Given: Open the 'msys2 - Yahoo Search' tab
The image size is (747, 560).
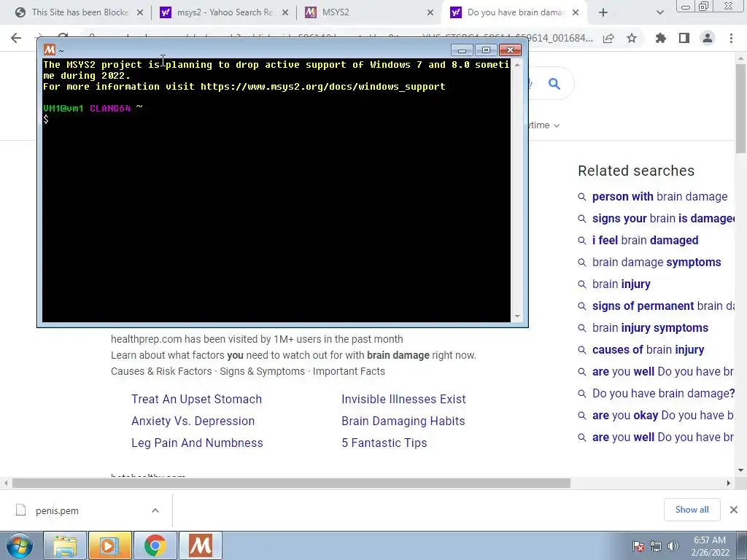Looking at the screenshot, I should [x=224, y=12].
